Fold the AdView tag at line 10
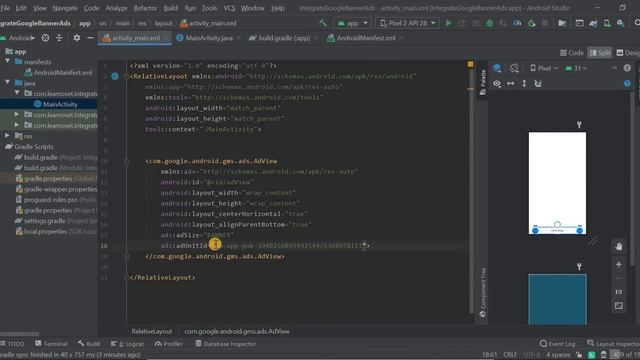 127,161
